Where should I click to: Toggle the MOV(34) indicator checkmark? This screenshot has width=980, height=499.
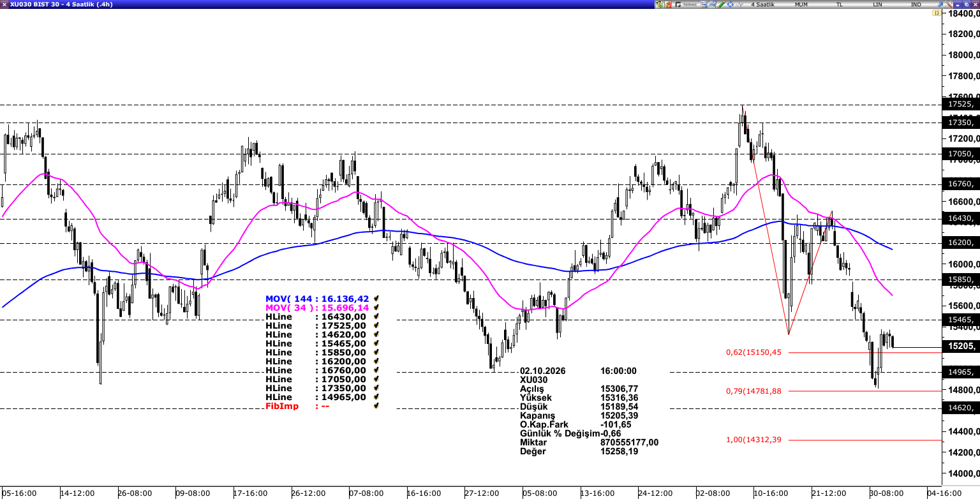pyautogui.click(x=376, y=308)
